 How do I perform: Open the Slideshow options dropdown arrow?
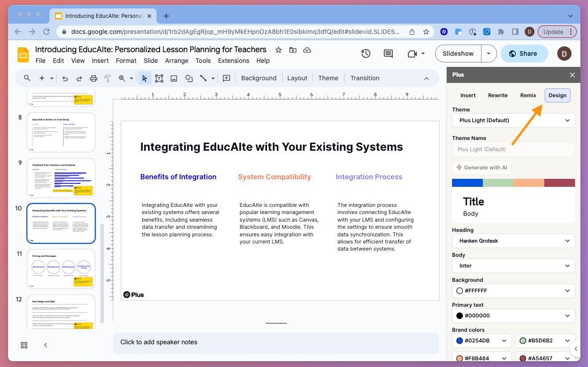point(489,54)
